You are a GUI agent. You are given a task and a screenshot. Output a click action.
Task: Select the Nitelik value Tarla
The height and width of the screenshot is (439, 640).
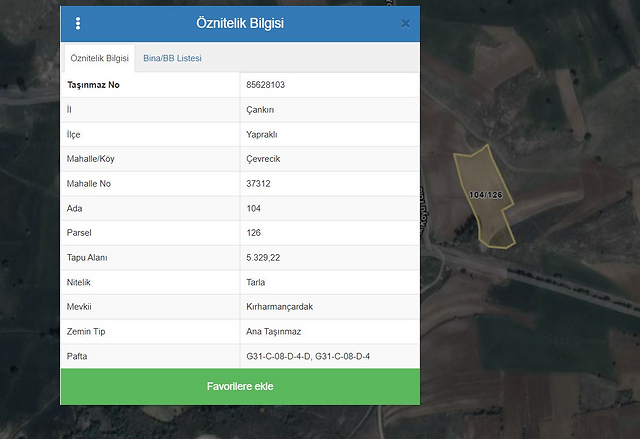pyautogui.click(x=256, y=282)
